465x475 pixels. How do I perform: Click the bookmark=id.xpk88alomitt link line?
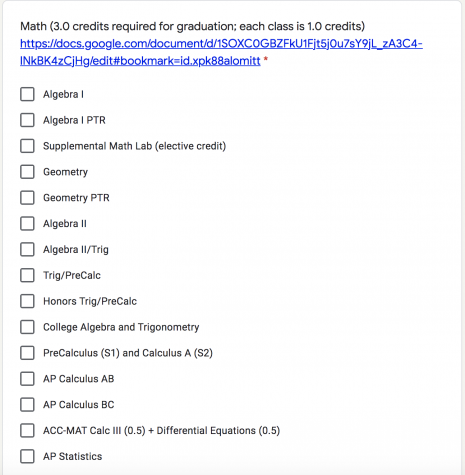(x=140, y=61)
